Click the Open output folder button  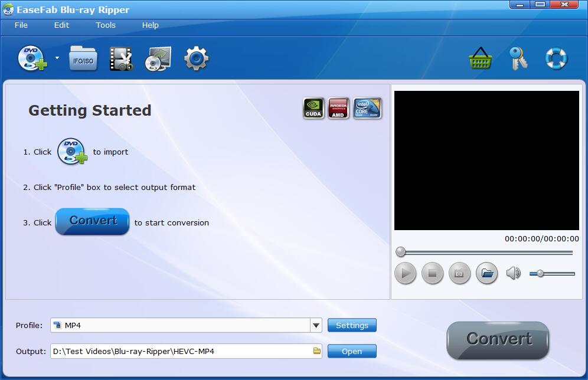[352, 351]
